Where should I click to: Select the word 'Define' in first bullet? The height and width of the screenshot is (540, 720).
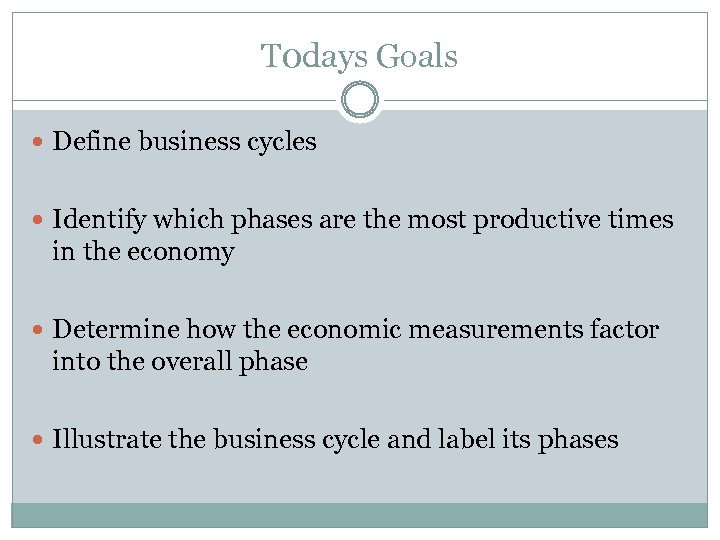92,143
